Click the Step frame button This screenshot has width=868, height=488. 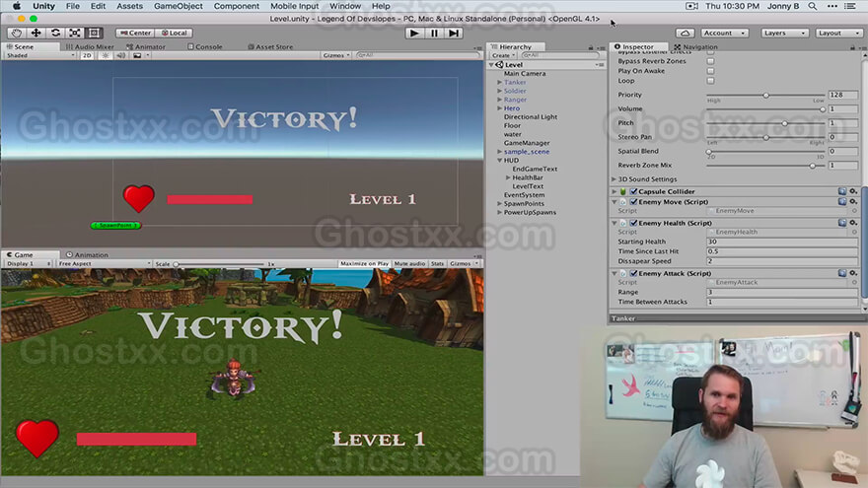(x=454, y=34)
